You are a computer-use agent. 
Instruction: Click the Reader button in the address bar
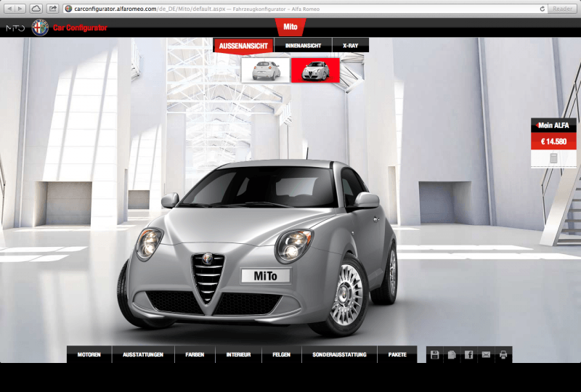click(562, 9)
